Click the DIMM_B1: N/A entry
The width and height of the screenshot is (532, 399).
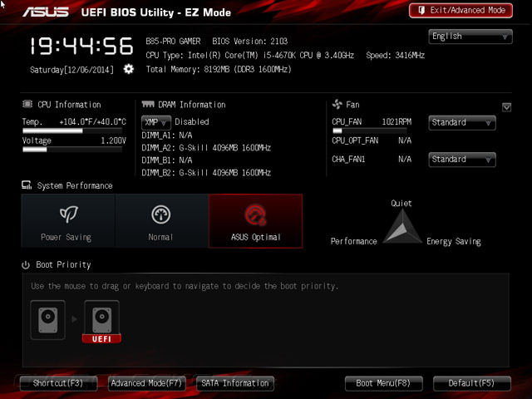[x=167, y=160]
